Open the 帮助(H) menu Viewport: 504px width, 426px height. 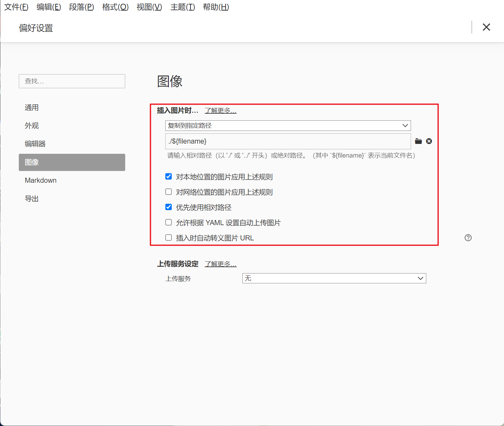(216, 7)
